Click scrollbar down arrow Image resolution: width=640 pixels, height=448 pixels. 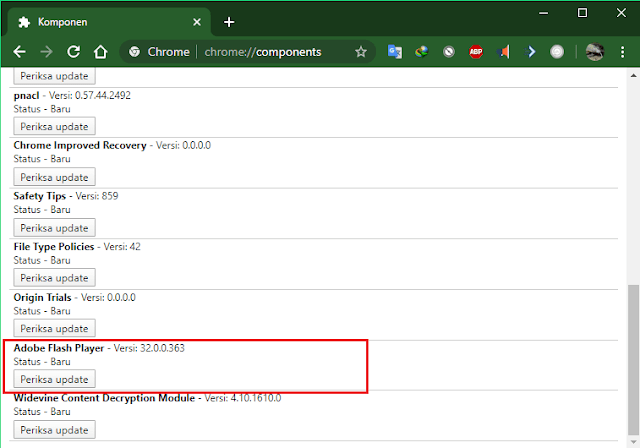tap(633, 442)
